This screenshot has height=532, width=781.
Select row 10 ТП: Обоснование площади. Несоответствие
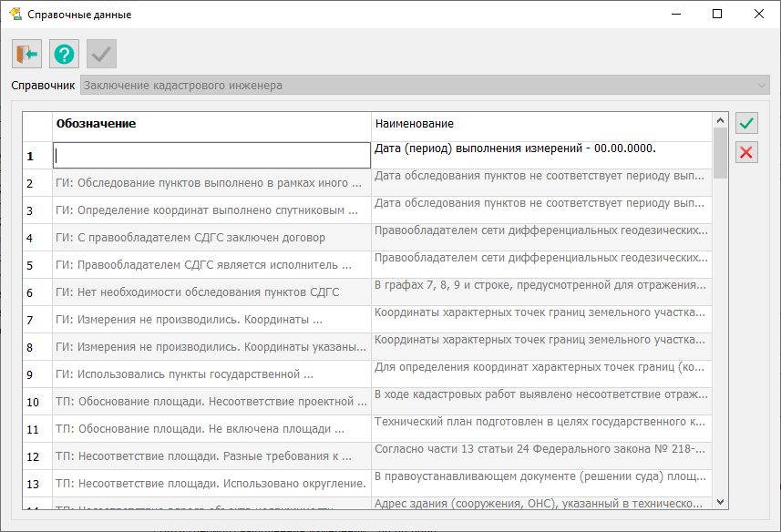click(211, 402)
